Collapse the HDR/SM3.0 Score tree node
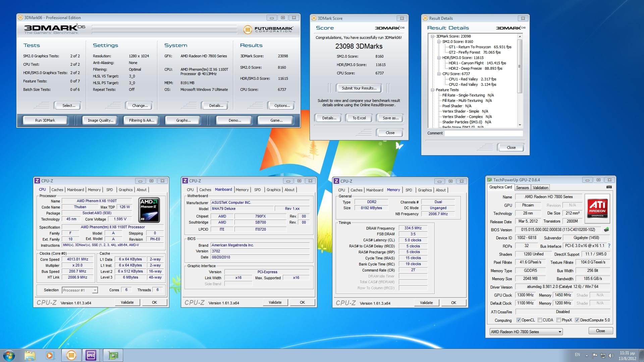This screenshot has width=644, height=362. pos(439,58)
